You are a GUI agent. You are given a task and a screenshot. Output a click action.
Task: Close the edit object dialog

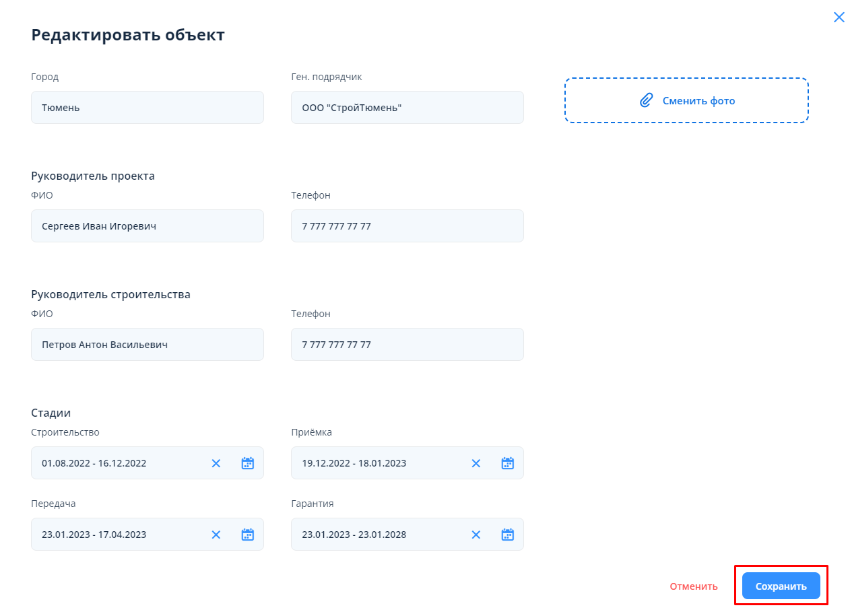pos(839,18)
